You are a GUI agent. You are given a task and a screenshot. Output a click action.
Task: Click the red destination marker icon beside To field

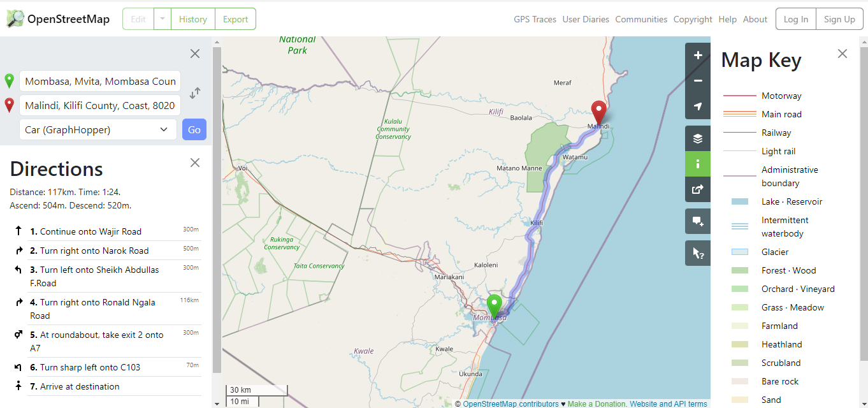click(x=9, y=105)
